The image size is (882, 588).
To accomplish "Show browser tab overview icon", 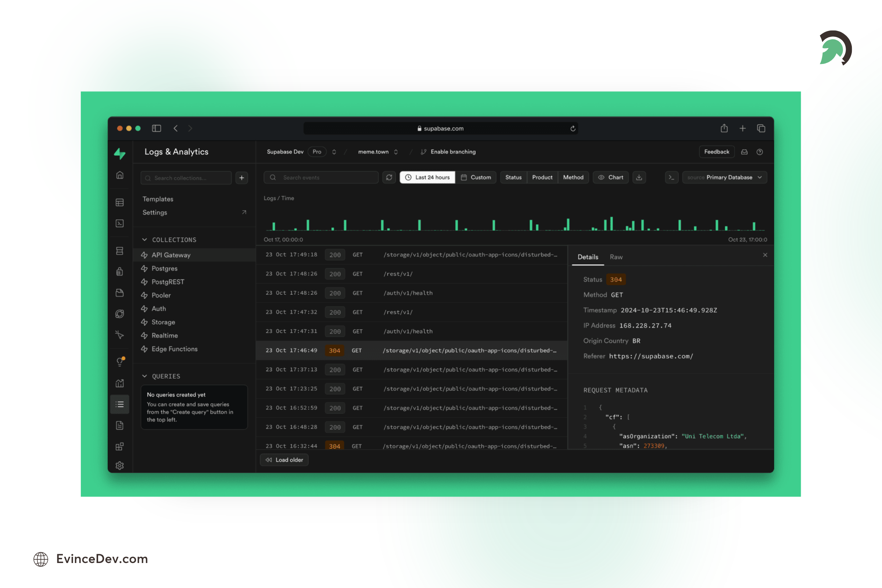I will tap(761, 128).
